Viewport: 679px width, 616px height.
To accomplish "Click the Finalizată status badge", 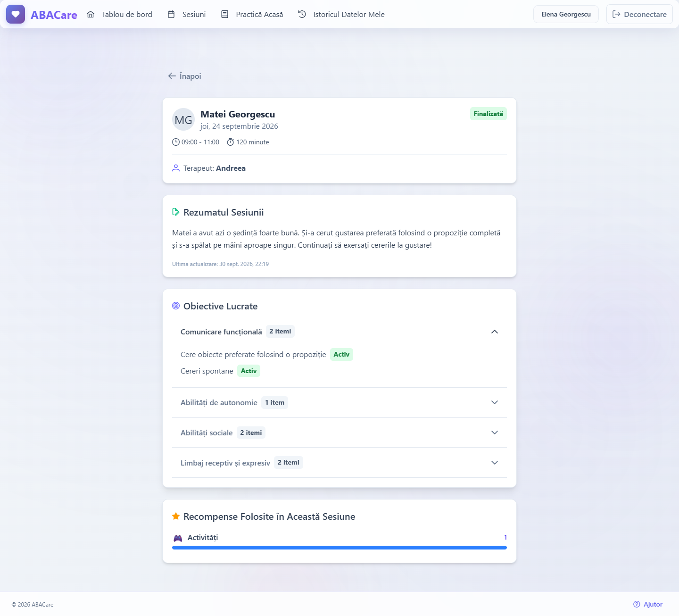I will (489, 114).
